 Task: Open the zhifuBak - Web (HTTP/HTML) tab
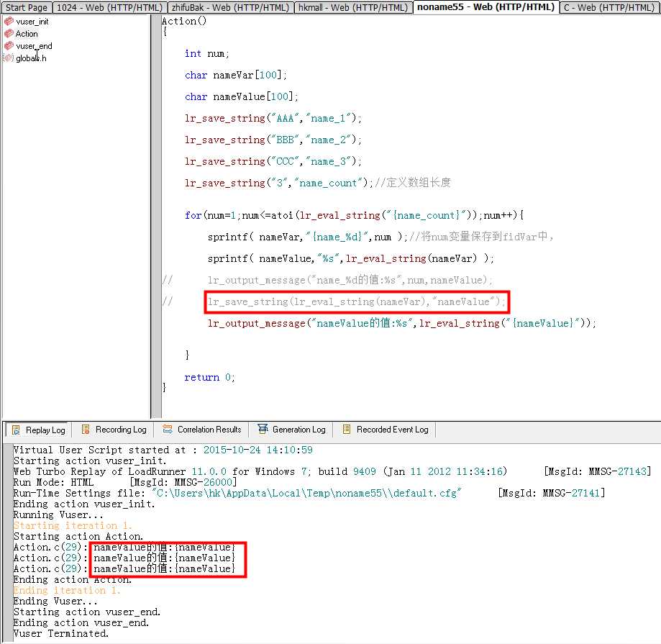click(230, 8)
